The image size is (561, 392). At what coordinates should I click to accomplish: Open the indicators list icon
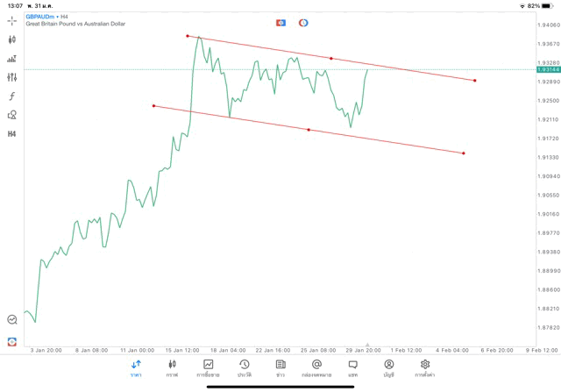click(12, 59)
